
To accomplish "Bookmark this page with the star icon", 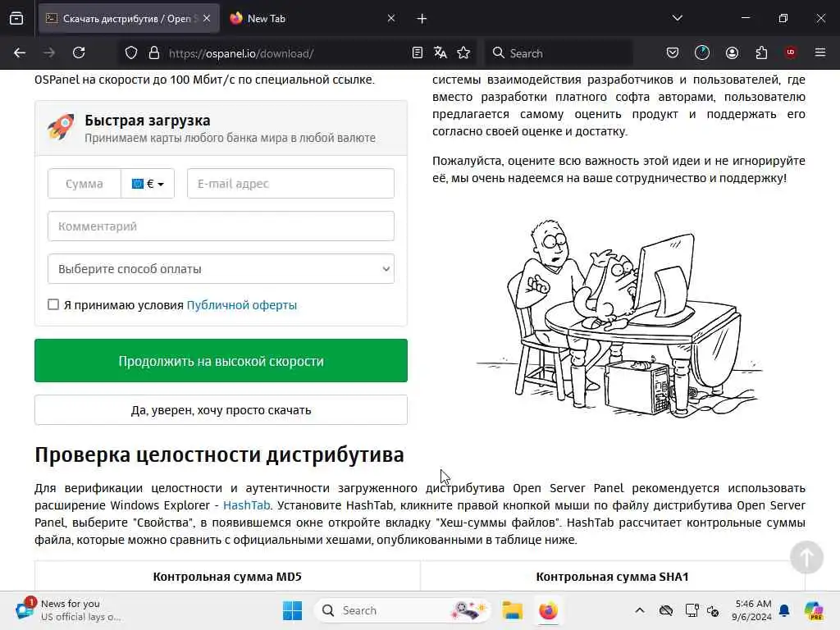I will coord(463,52).
